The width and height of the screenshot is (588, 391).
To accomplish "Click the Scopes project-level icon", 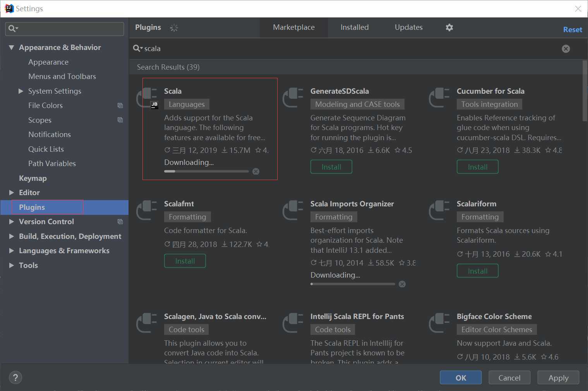I will [x=120, y=120].
